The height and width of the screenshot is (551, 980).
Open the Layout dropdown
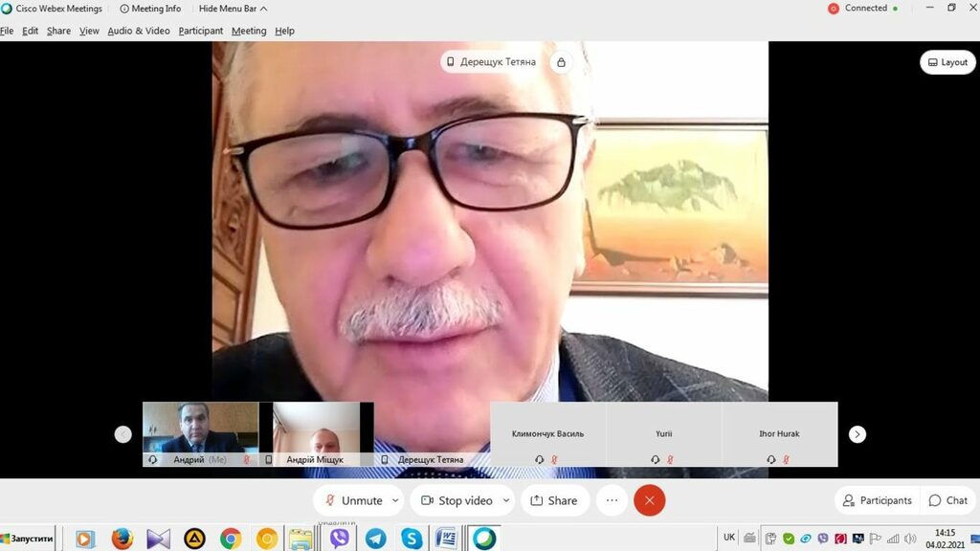947,62
